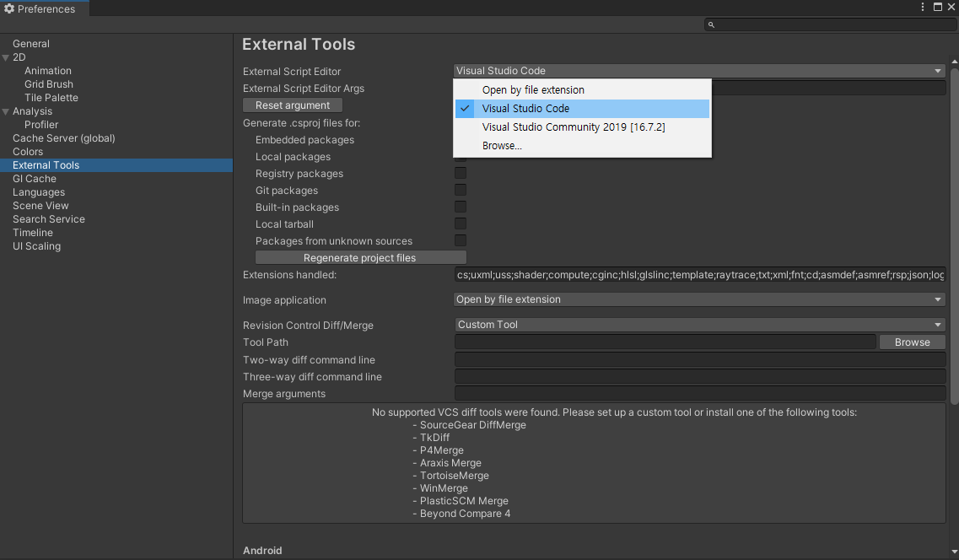Maximize the Preferences window
959x560 pixels.
(938, 8)
